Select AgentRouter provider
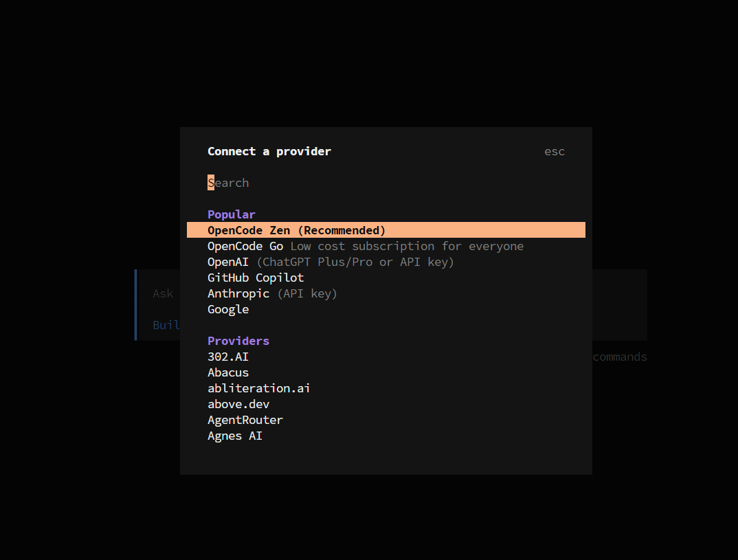 click(x=386, y=420)
